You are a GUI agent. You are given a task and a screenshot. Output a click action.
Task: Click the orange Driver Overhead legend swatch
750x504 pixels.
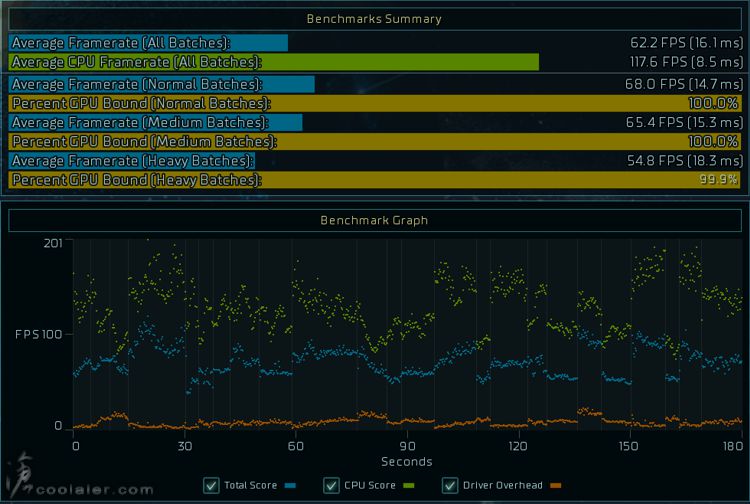pyautogui.click(x=555, y=485)
